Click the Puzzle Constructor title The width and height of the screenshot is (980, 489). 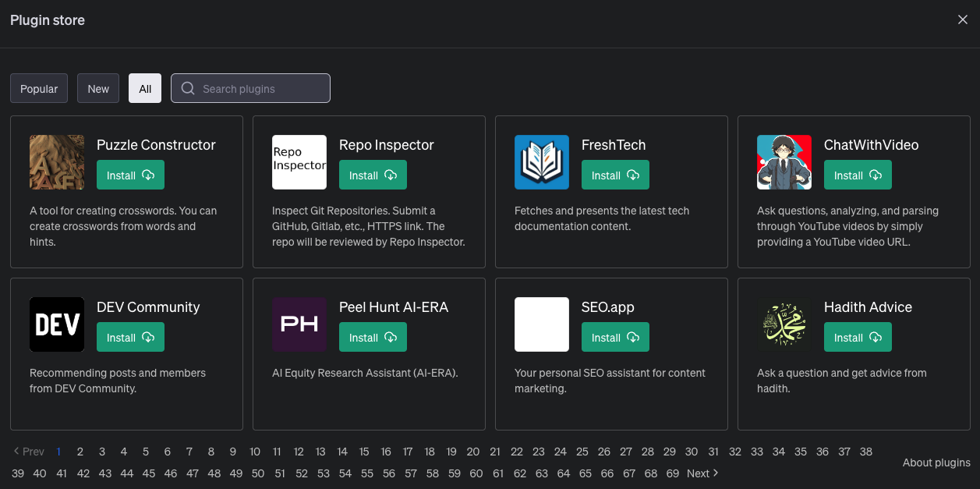coord(156,145)
